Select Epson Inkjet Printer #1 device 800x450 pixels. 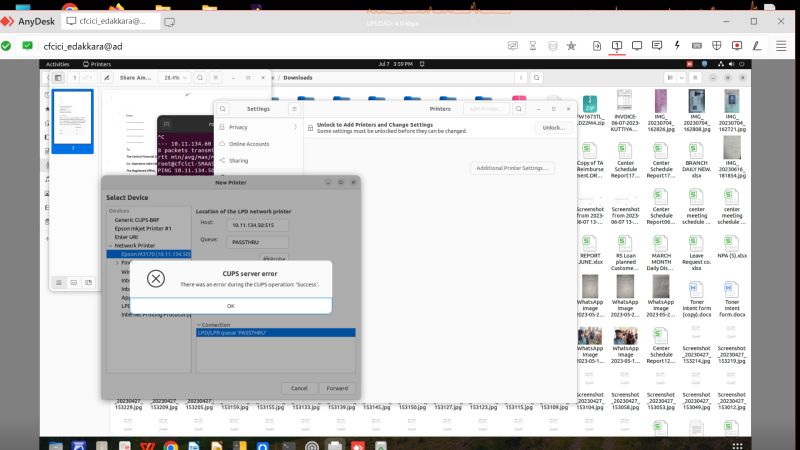pyautogui.click(x=143, y=229)
